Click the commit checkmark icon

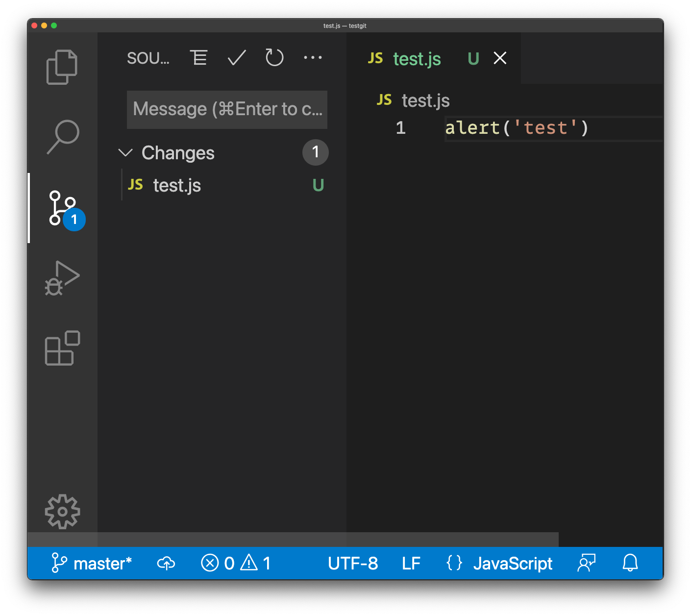[x=237, y=58]
